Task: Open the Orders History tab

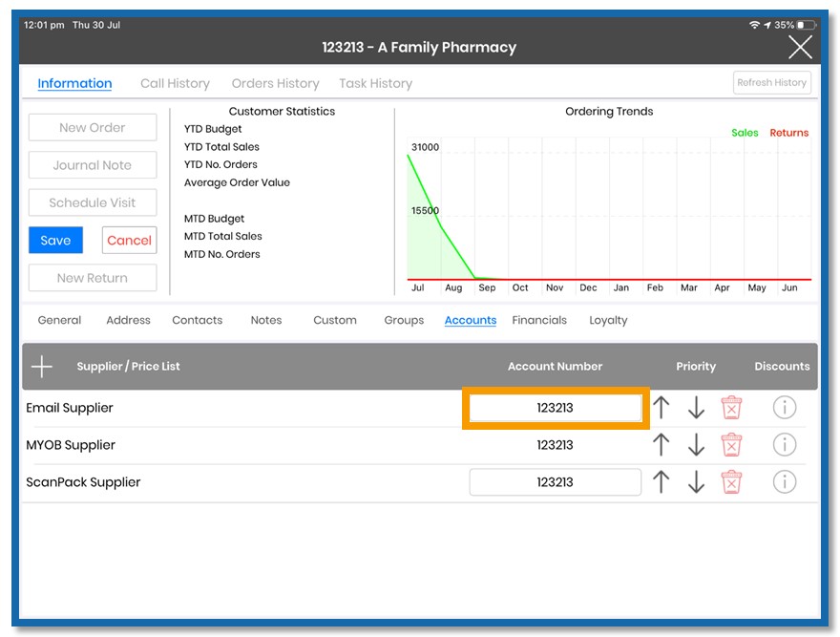Action: click(275, 84)
